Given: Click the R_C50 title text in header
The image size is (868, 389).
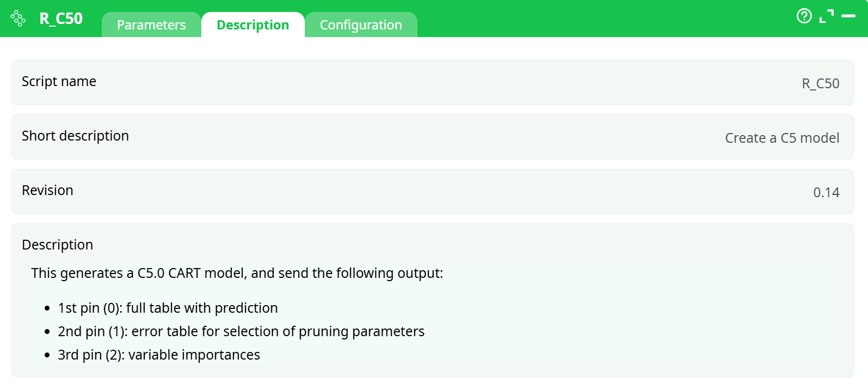Looking at the screenshot, I should 61,19.
